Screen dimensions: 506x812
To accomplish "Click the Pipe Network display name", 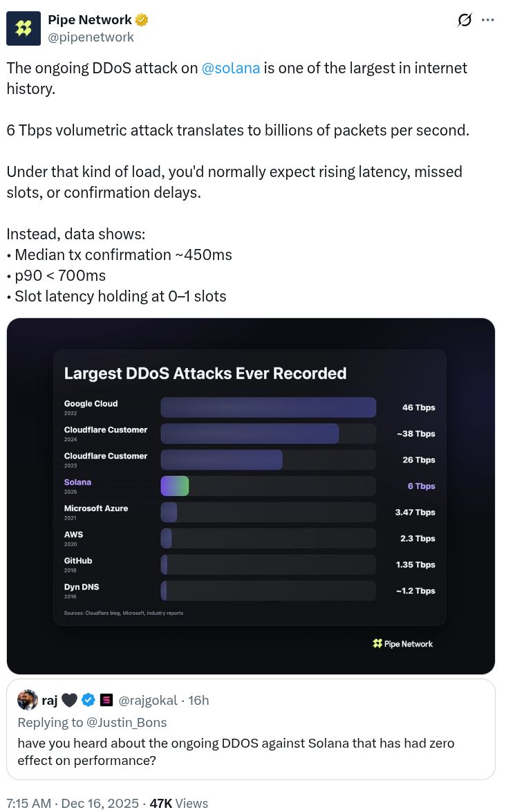I will coord(91,20).
